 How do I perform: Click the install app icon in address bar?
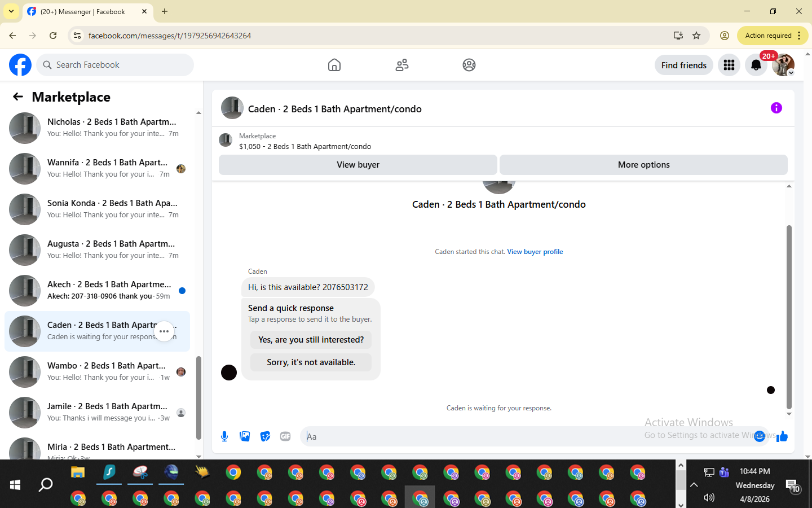pyautogui.click(x=678, y=36)
